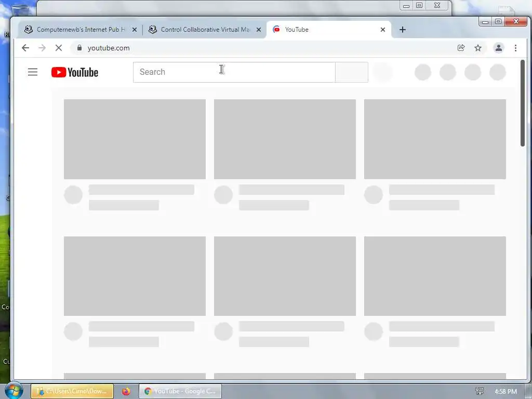Click the browser forward arrow
Viewport: 532px width, 399px height.
coord(42,48)
